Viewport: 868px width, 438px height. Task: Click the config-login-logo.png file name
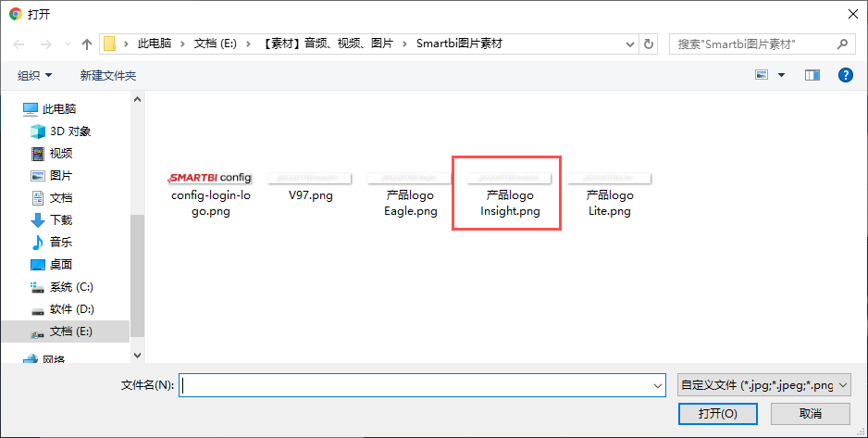[x=211, y=203]
